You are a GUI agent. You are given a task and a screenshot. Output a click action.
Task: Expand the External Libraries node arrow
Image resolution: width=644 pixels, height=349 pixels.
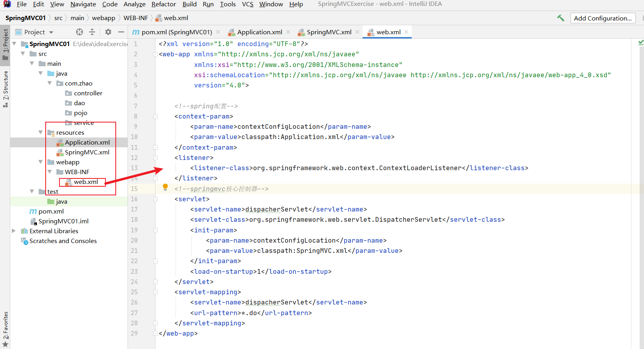(14, 231)
